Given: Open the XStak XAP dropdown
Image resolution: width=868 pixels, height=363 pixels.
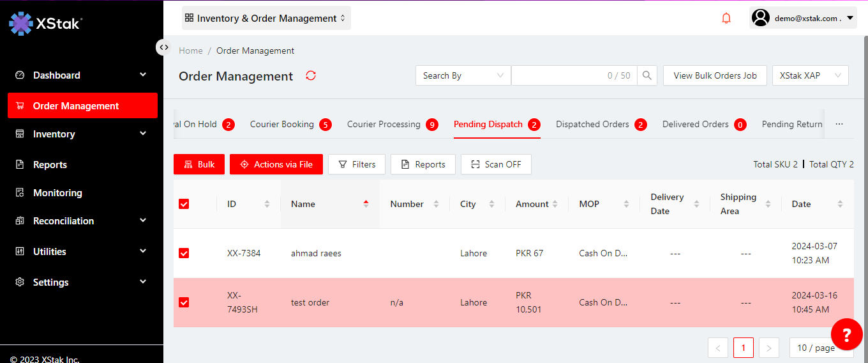Looking at the screenshot, I should 809,75.
